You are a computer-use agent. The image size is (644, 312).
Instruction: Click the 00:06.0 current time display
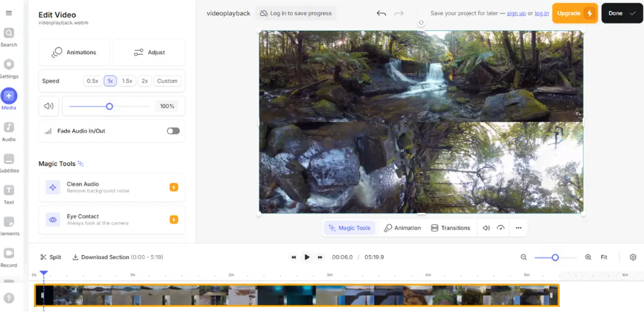pos(342,257)
